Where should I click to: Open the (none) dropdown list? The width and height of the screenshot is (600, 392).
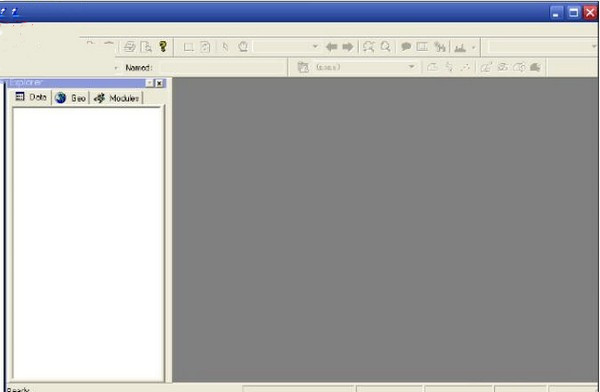(x=411, y=67)
